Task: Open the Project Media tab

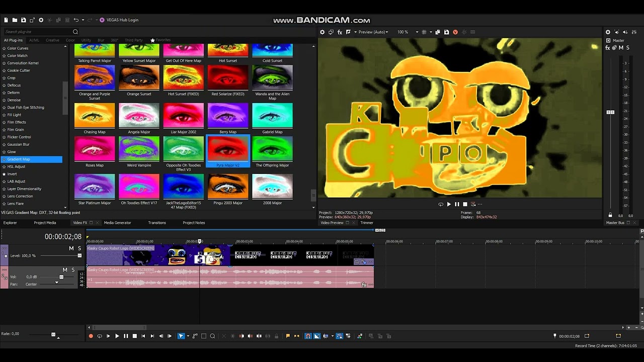Action: [x=45, y=223]
